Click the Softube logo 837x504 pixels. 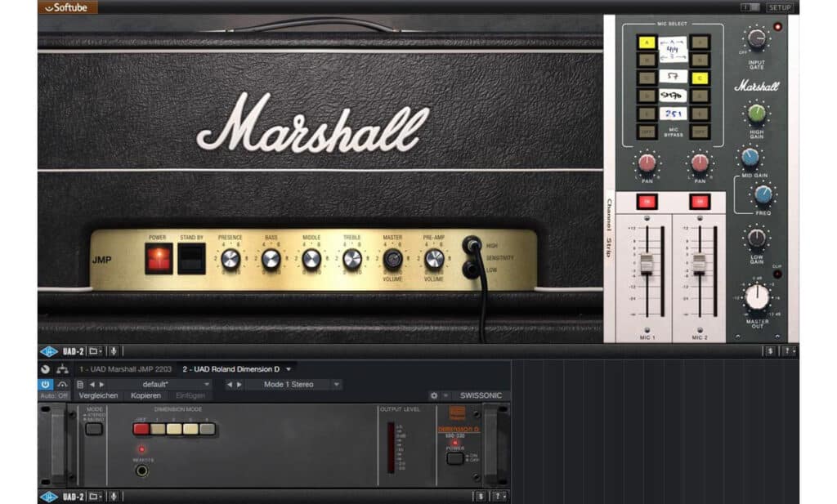[x=67, y=7]
